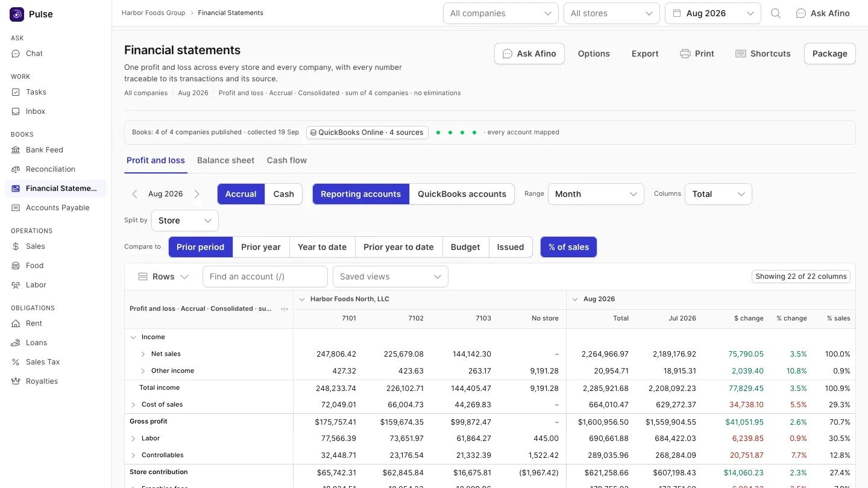Open Accounts Payable sidebar icon
The image size is (868, 488).
pyautogui.click(x=16, y=208)
